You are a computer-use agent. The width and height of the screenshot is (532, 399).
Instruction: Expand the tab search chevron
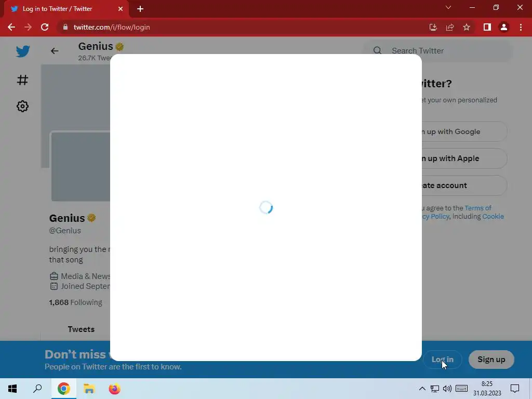[448, 7]
